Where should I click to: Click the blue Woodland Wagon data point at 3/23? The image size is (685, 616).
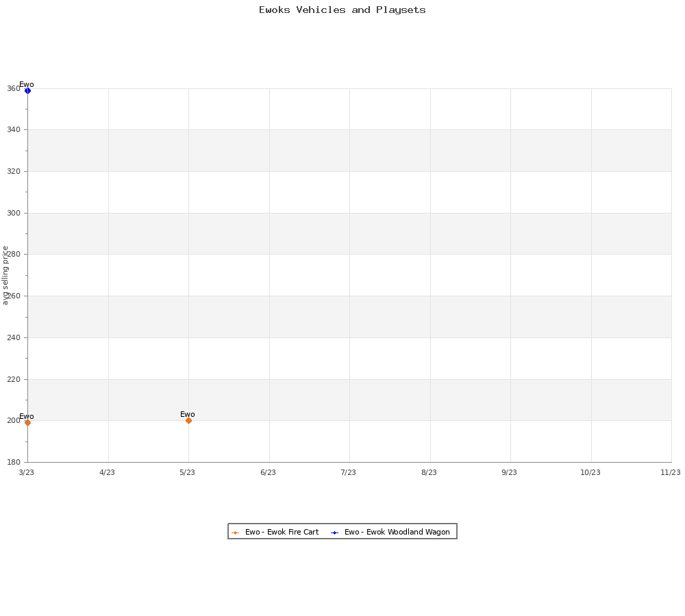pos(27,91)
